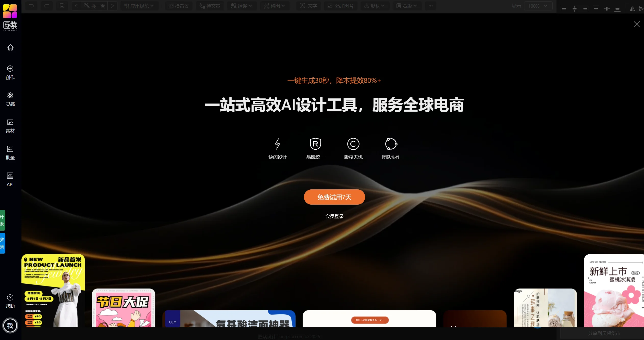Open the 100% zoom dropdown
644x340 pixels.
pos(538,6)
